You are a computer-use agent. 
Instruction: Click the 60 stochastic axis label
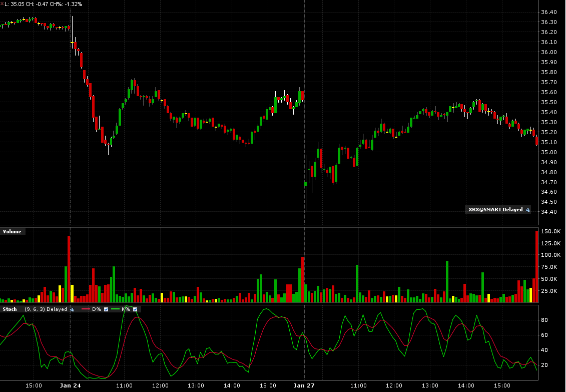pos(544,335)
